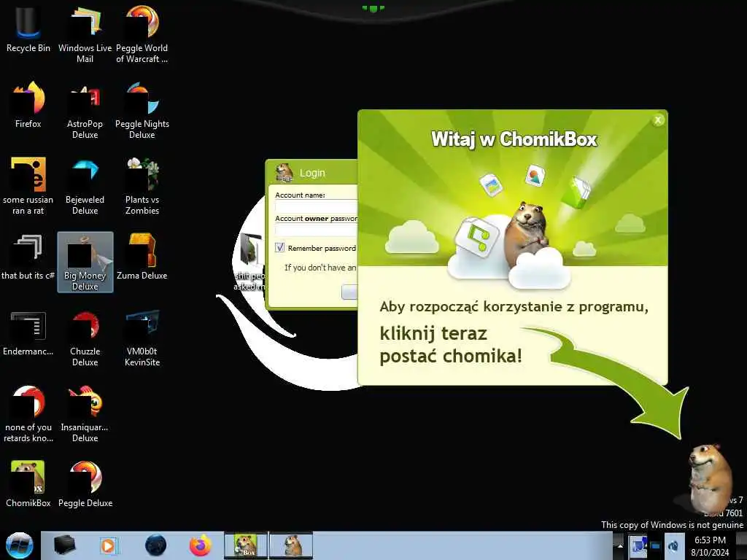Open Firefox desktop shortcut
Image resolution: width=747 pixels, height=560 pixels.
28,105
